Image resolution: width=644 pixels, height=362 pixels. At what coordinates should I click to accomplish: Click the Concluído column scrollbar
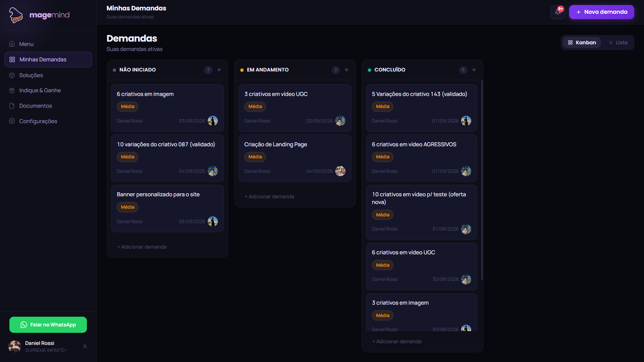pyautogui.click(x=482, y=180)
